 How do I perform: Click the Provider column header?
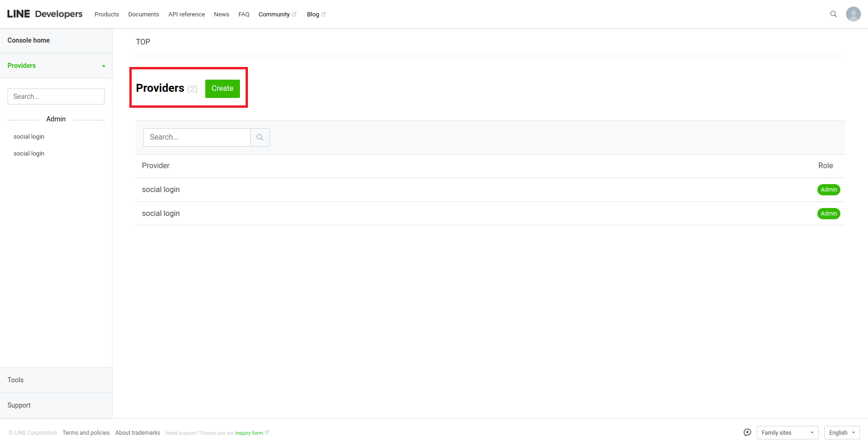pos(156,166)
